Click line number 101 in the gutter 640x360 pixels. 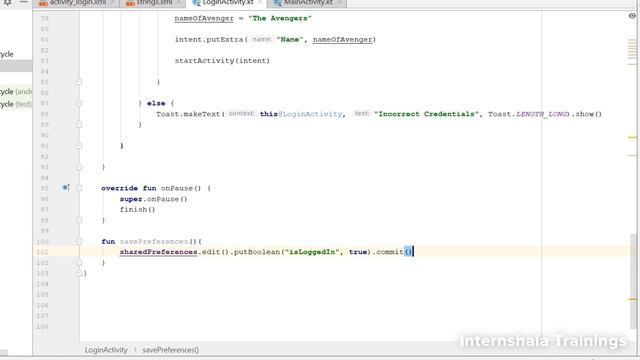42,252
